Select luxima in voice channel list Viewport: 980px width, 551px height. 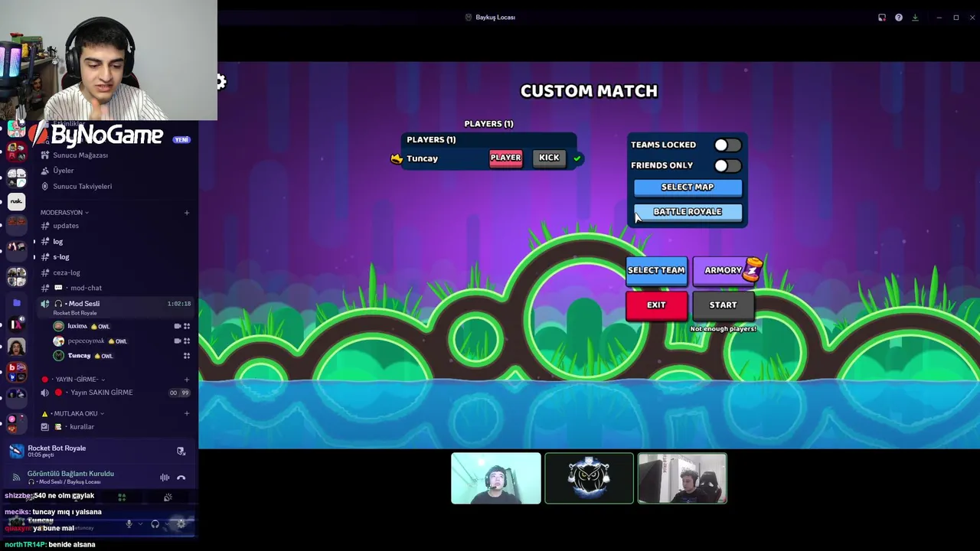coord(115,326)
